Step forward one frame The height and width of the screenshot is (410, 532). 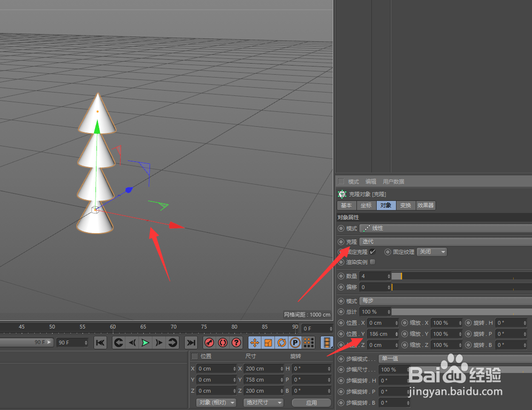click(x=159, y=343)
